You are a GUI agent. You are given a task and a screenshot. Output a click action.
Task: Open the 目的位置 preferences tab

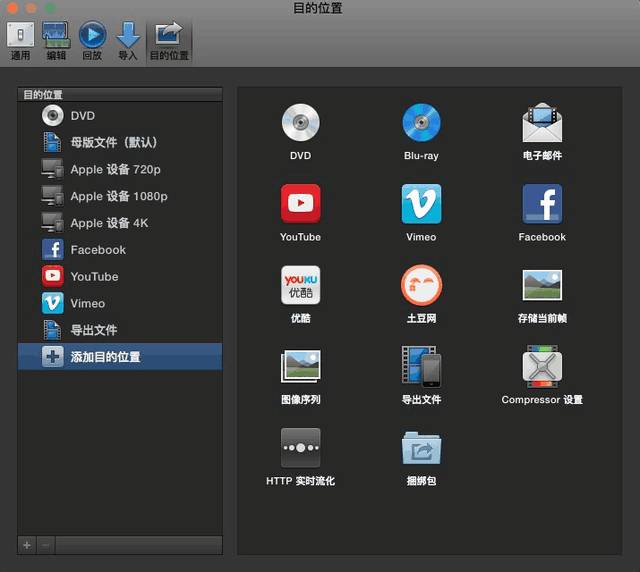(169, 42)
